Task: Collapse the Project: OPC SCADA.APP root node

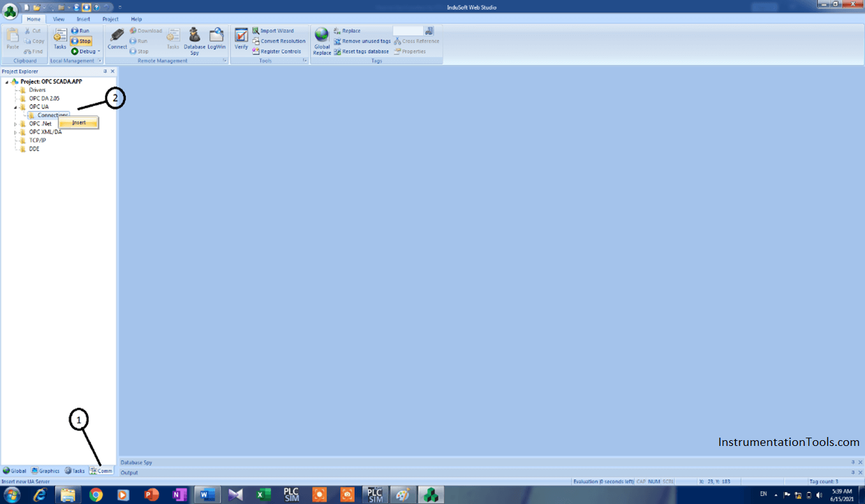Action: 6,82
